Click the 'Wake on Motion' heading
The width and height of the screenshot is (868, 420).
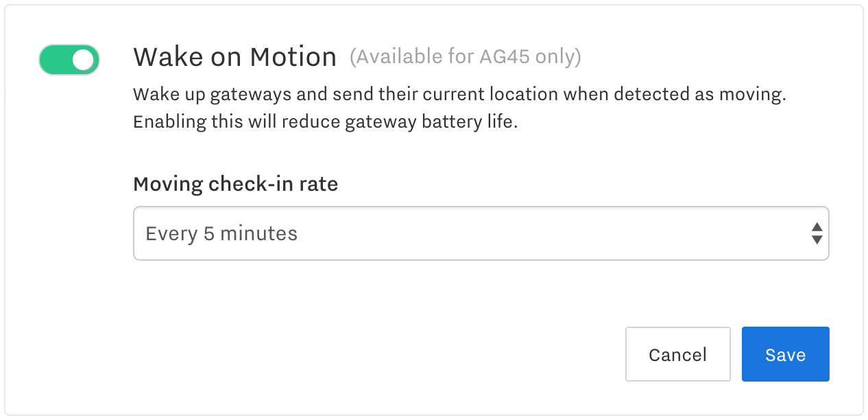234,57
